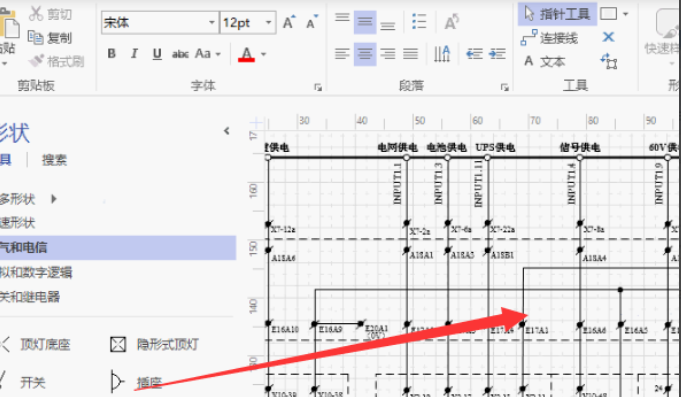Toggle strikethrough abc formatting
681x397 pixels.
(x=180, y=54)
